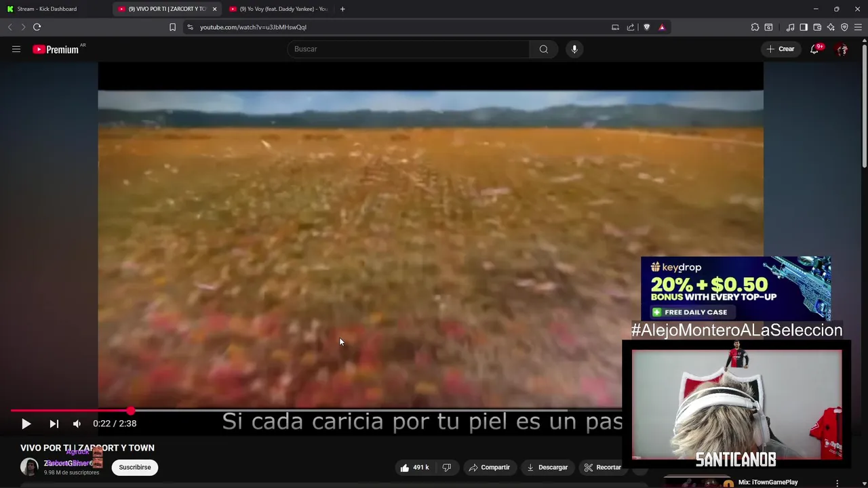Click the keydrop bonus advertisement banner
This screenshot has width=868, height=488.
coord(736,288)
